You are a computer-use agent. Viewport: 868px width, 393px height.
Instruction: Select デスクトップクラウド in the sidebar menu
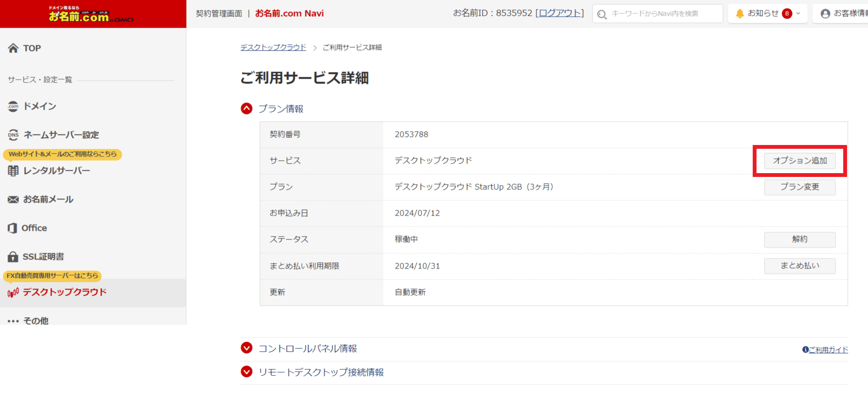coord(64,292)
